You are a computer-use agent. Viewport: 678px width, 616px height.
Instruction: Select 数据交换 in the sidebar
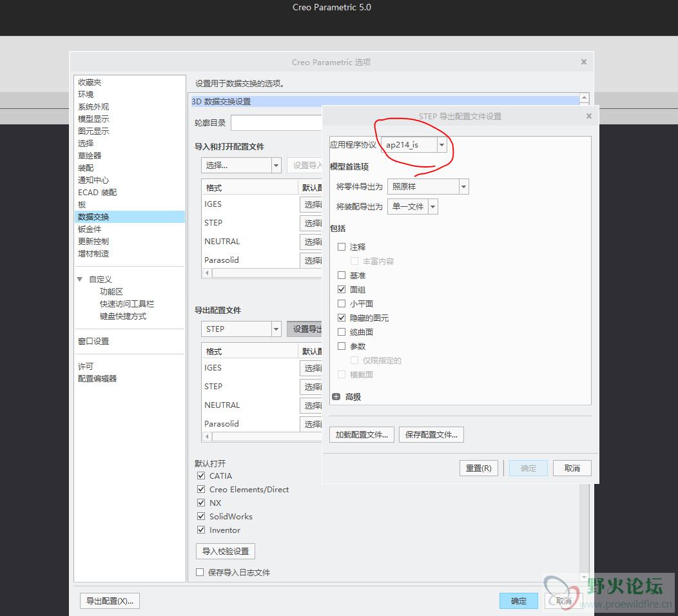pos(130,217)
